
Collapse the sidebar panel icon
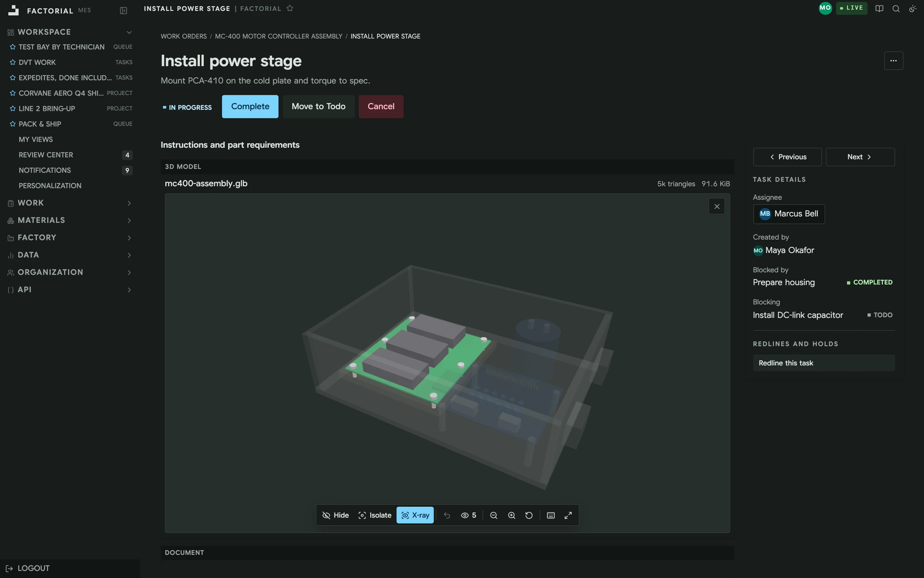tap(123, 10)
